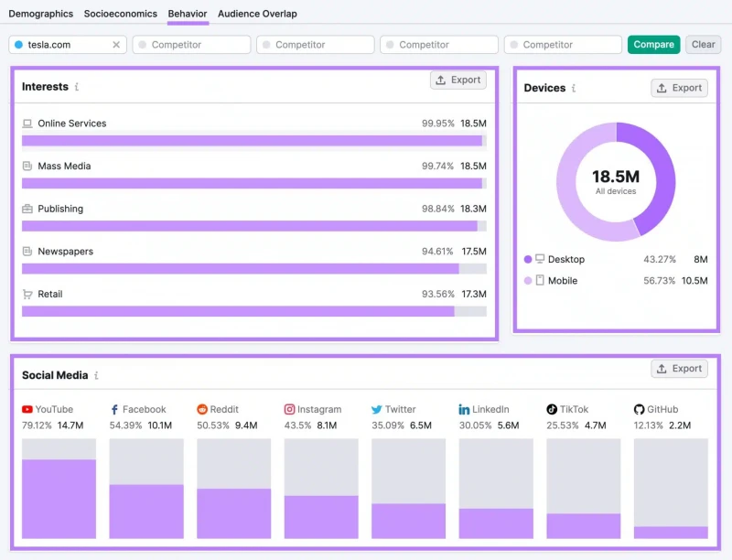This screenshot has height=560, width=732.
Task: Click the LinkedIn logo icon
Action: pos(464,409)
